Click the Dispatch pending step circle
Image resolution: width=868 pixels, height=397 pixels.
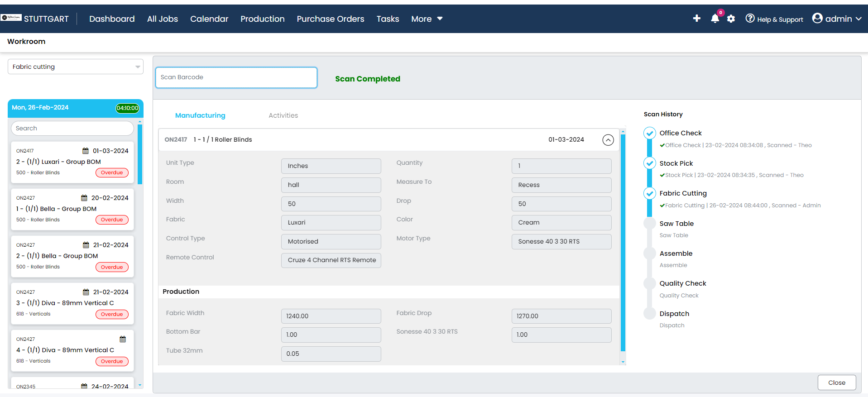649,313
